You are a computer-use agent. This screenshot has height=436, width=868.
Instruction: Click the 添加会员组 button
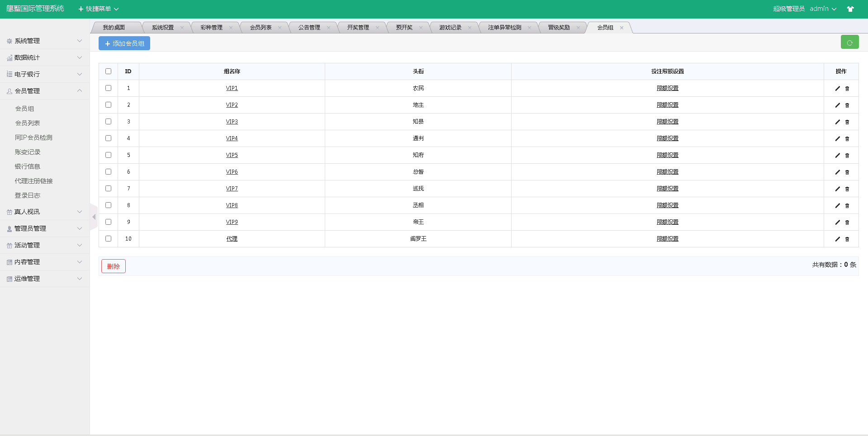pyautogui.click(x=124, y=43)
